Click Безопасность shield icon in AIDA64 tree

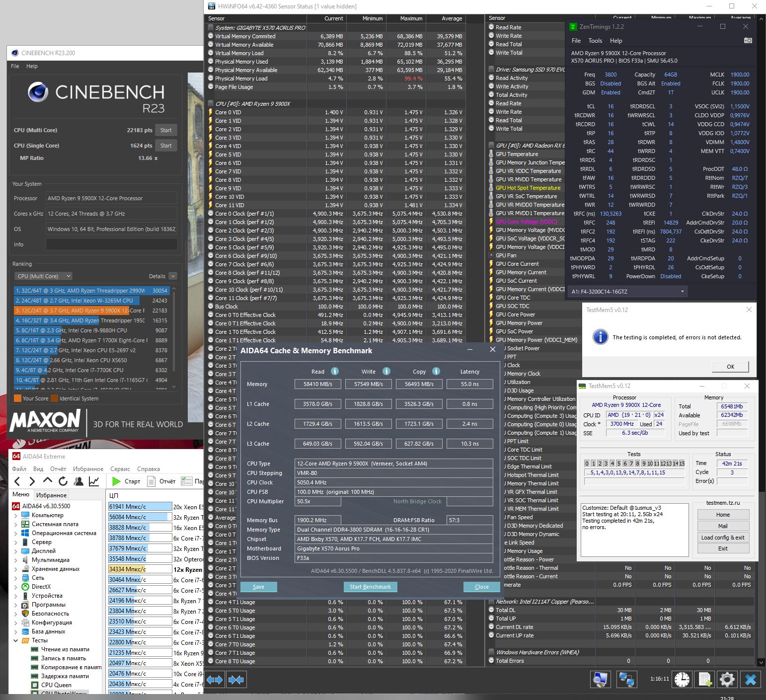pos(25,614)
